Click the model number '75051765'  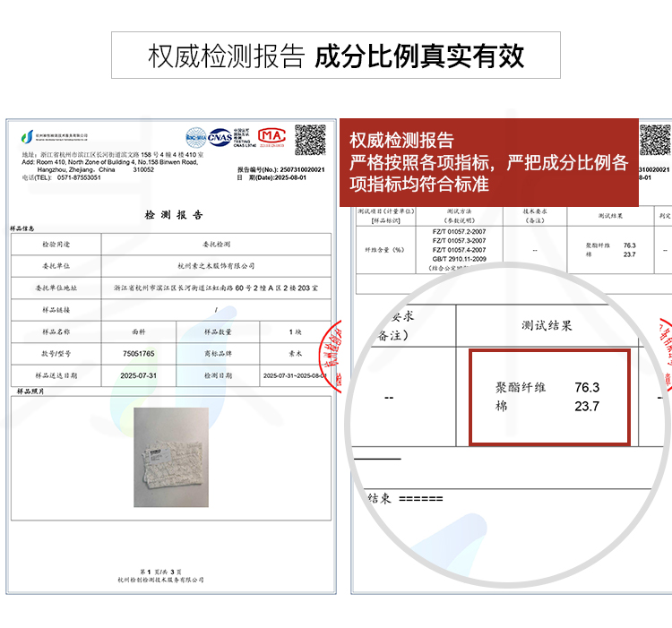(138, 353)
